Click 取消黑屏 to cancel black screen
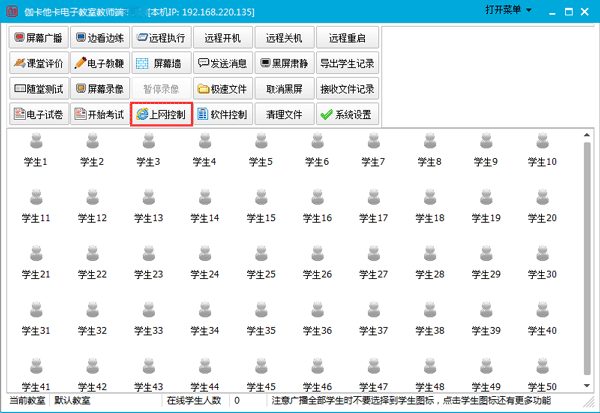Viewport: 600px width, 413px height. [x=284, y=89]
